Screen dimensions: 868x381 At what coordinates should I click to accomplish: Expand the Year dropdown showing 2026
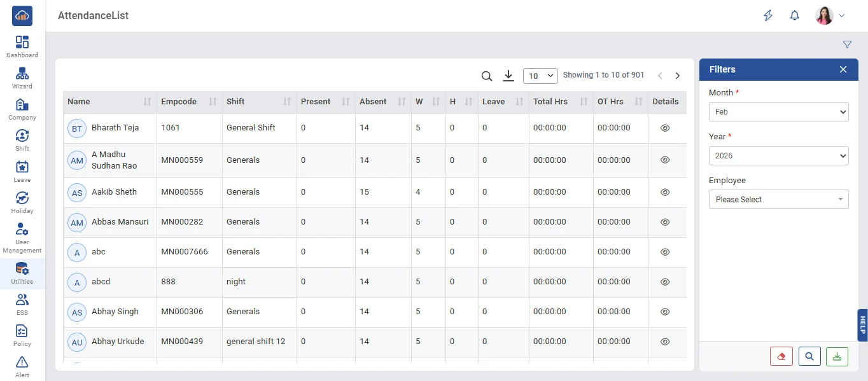pos(778,156)
